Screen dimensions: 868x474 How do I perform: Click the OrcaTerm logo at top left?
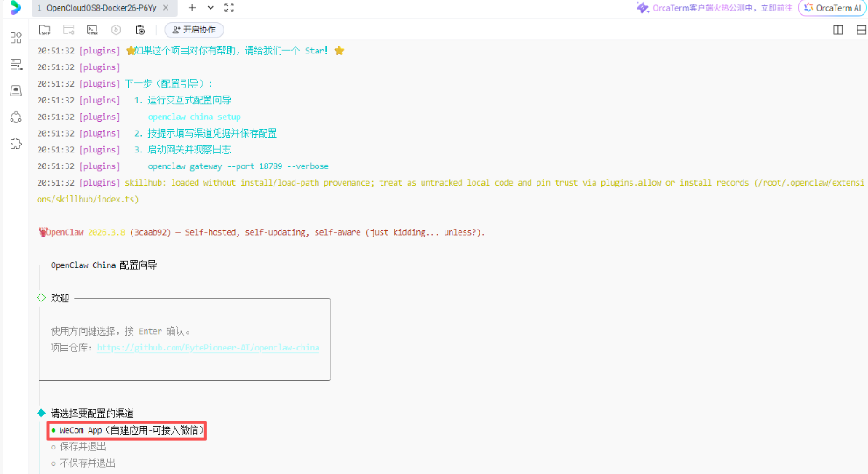pyautogui.click(x=15, y=8)
